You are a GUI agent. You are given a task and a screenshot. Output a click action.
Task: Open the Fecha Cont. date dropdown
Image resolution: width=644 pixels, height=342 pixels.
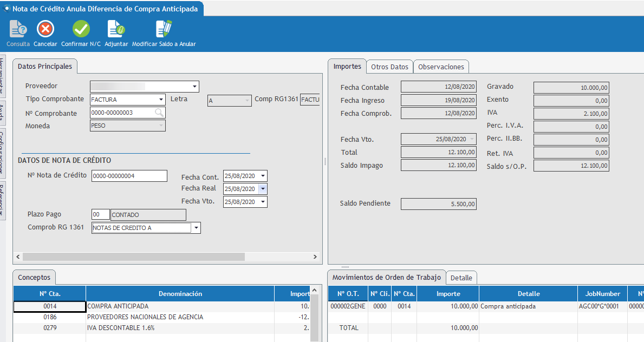pos(263,176)
